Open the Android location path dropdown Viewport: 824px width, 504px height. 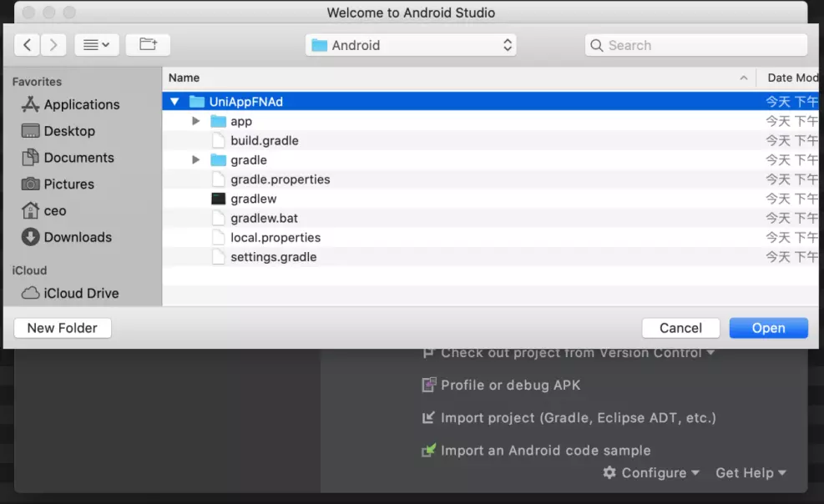(x=411, y=45)
